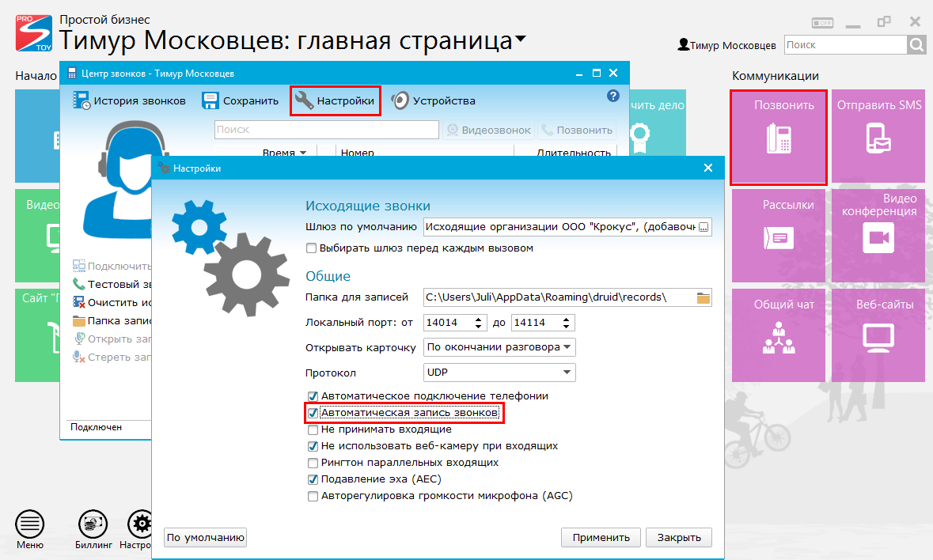Click the blue help question mark icon
The height and width of the screenshot is (560, 933).
613,96
